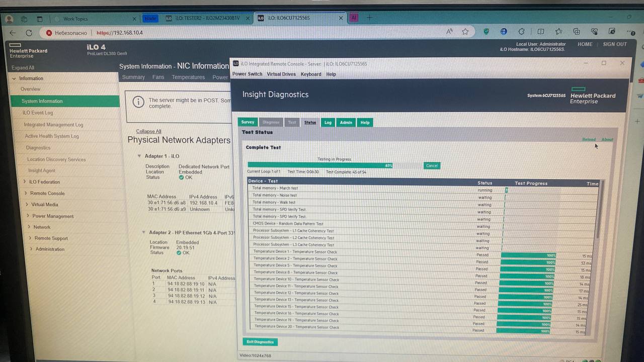This screenshot has height=362, width=644.
Task: Click the Exit Diagnostics button
Action: (260, 342)
